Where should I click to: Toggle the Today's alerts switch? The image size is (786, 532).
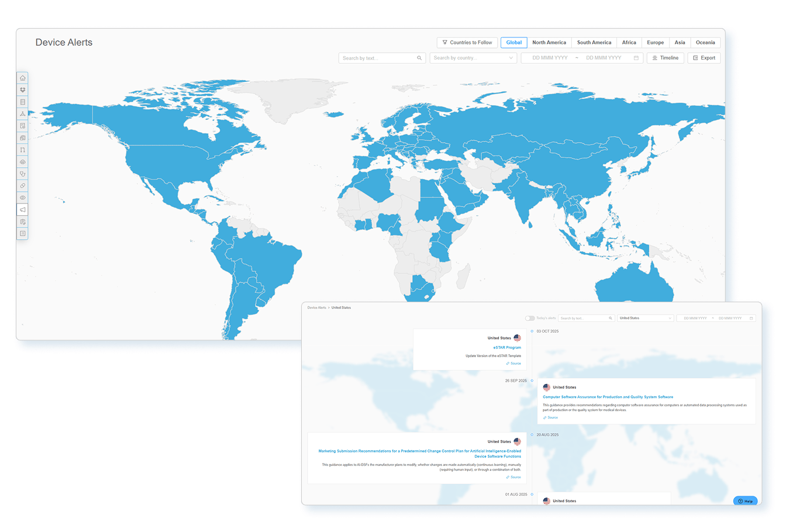coord(531,318)
